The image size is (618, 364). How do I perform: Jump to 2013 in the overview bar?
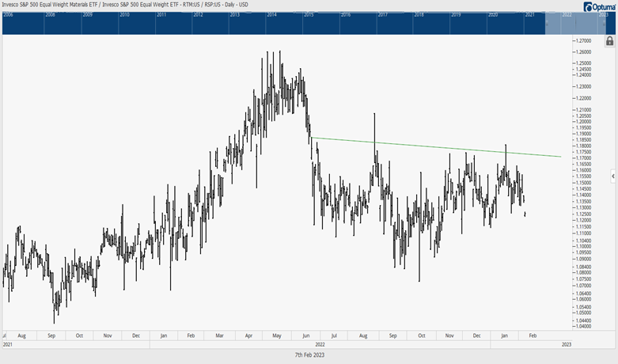click(x=235, y=15)
